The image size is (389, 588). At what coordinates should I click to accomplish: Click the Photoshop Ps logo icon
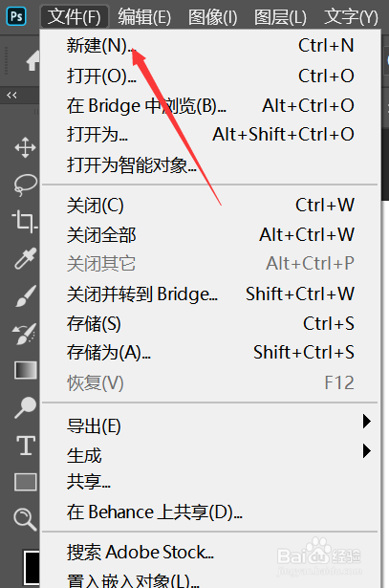pos(16,16)
